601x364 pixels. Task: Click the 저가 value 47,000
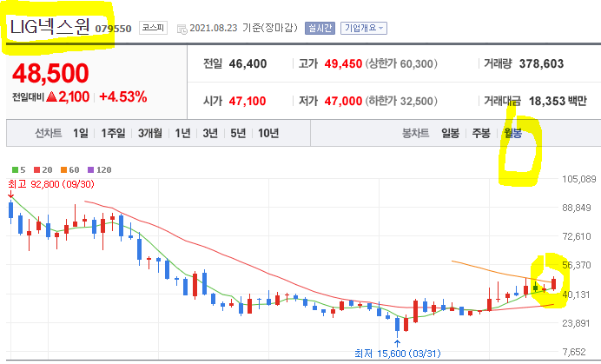[x=343, y=102]
